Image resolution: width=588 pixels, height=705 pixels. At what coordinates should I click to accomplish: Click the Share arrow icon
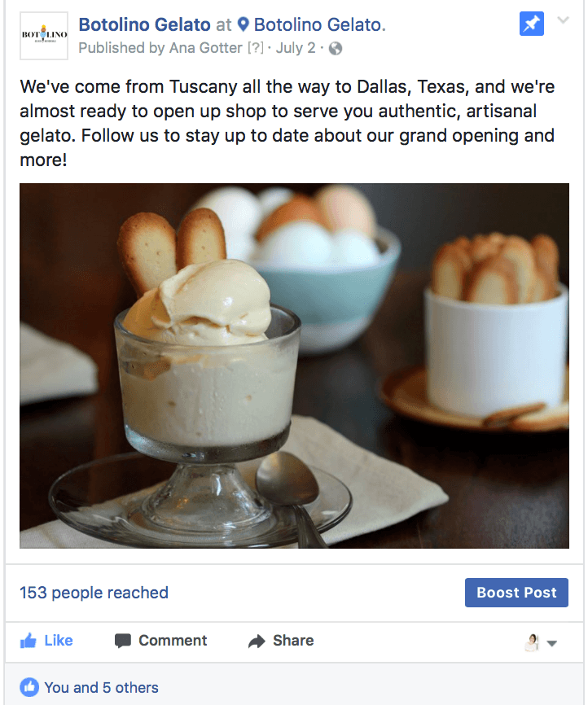257,642
